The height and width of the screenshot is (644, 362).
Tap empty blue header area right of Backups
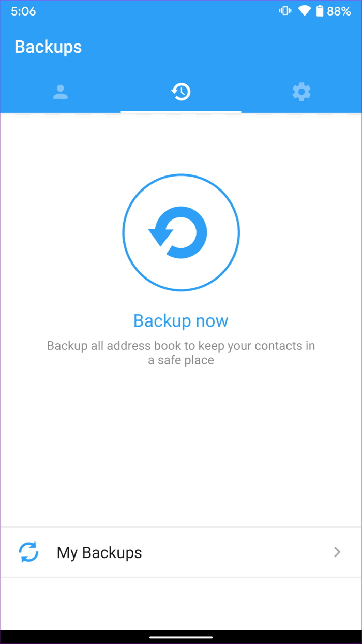[x=222, y=47]
